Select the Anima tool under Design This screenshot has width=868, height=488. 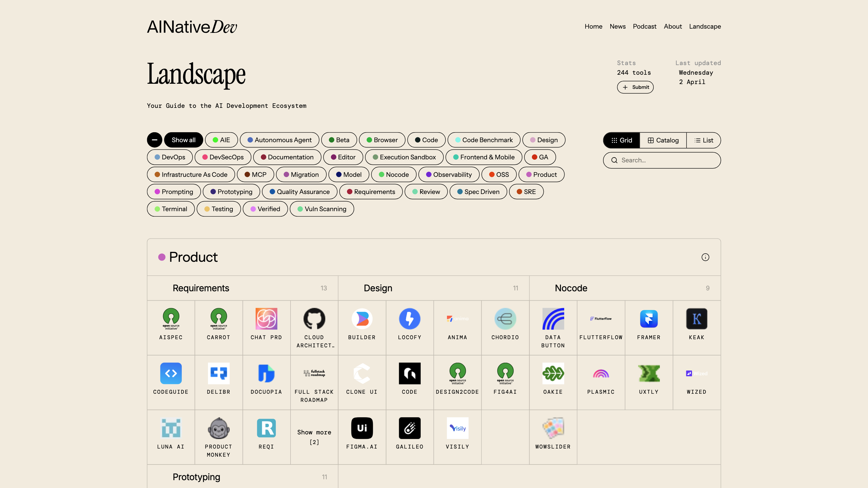(x=457, y=318)
